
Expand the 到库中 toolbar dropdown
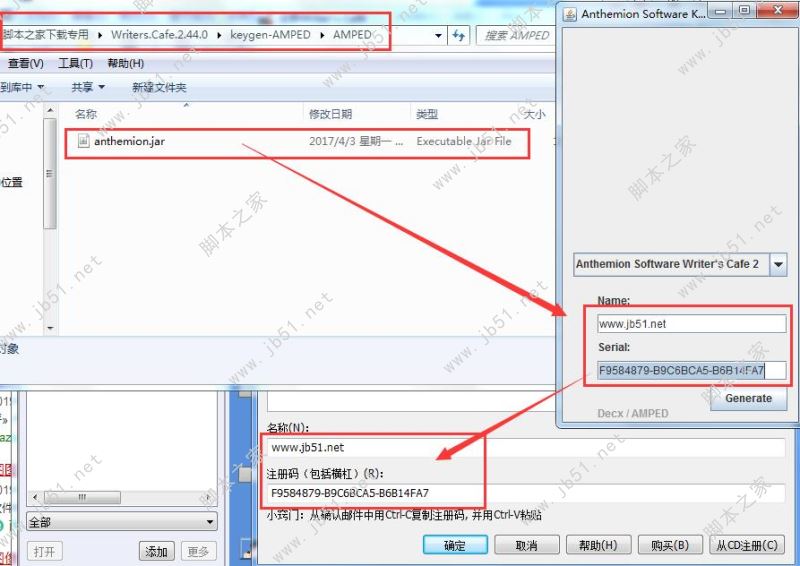(22, 87)
